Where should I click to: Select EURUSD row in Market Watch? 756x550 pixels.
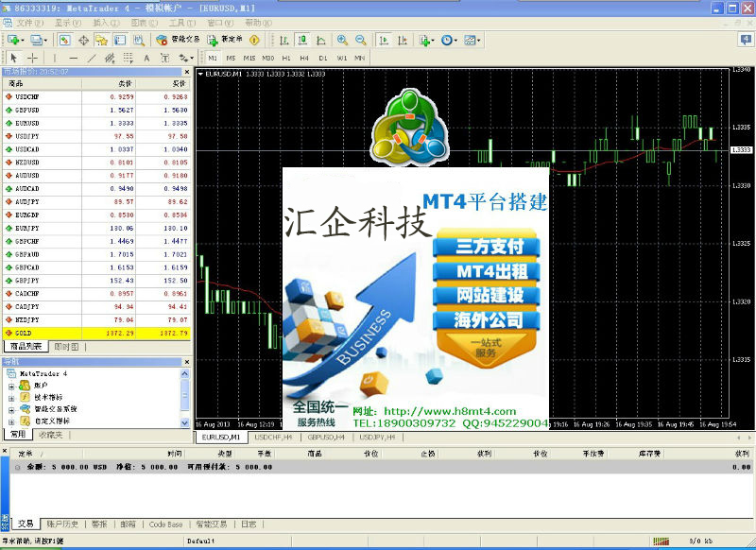pyautogui.click(x=96, y=124)
